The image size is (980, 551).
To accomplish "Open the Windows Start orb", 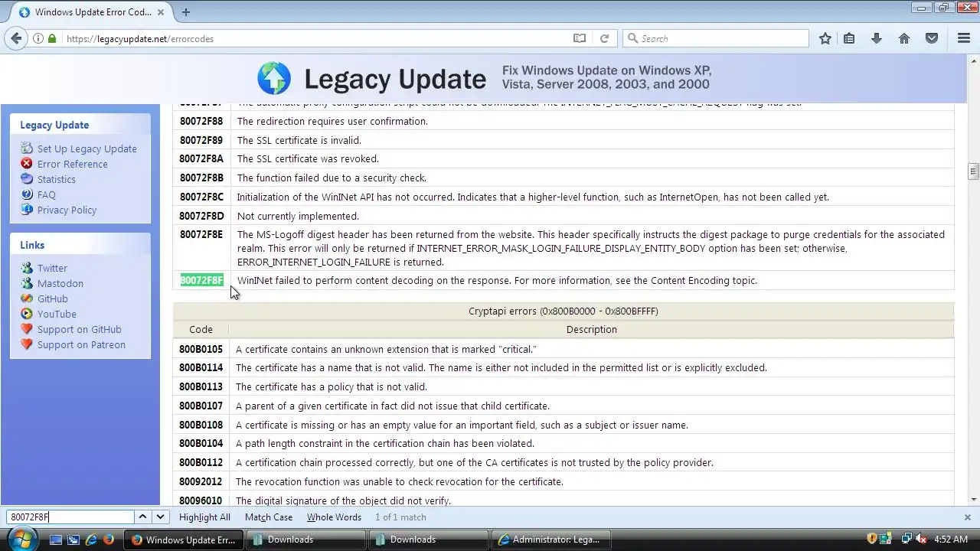I will pyautogui.click(x=21, y=539).
